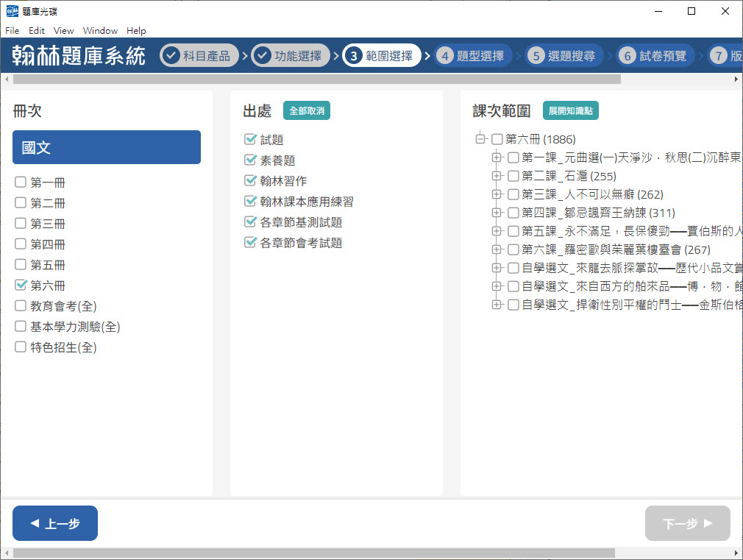Screen dimensions: 743x560
Task: Uncheck the 各章節基測試題 checkbox
Action: (250, 222)
